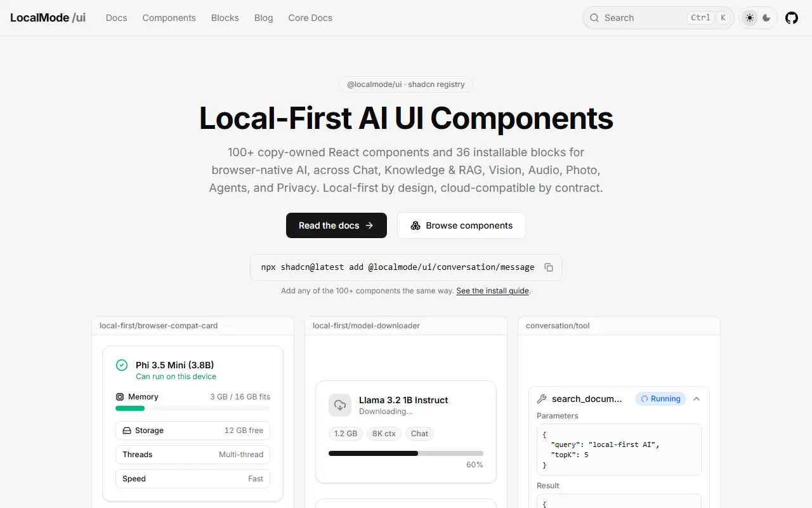Click the 60% progress value
Viewport: 812px width, 508px height.
(x=475, y=465)
